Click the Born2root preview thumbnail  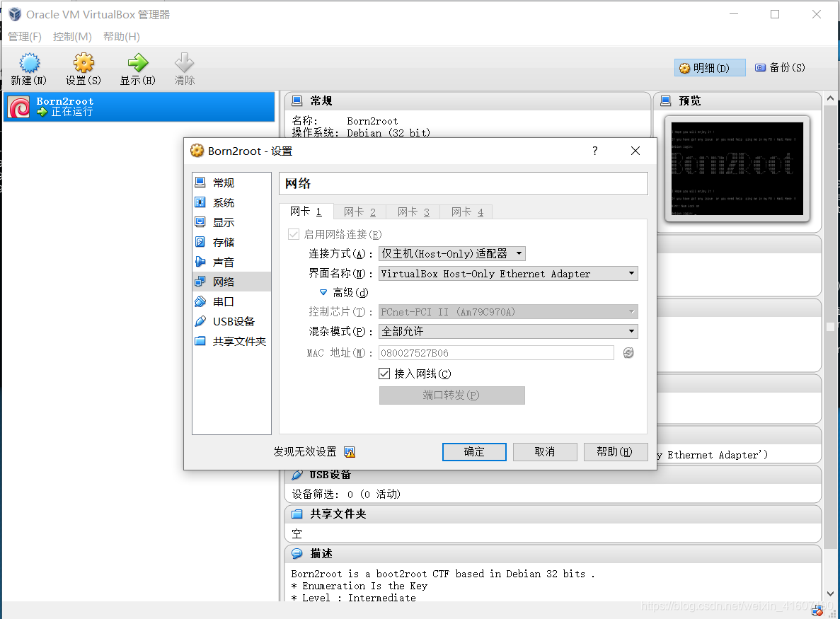tap(737, 169)
